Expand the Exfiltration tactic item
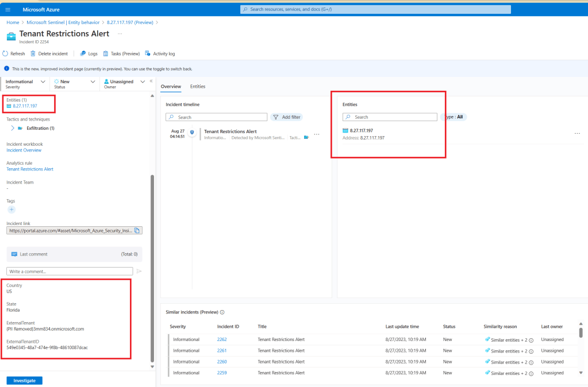The height and width of the screenshot is (387, 588). pyautogui.click(x=13, y=128)
